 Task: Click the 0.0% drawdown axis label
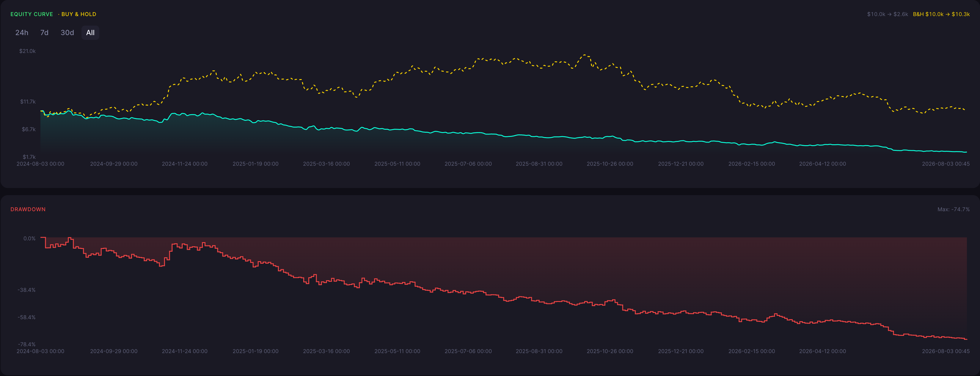(x=29, y=239)
